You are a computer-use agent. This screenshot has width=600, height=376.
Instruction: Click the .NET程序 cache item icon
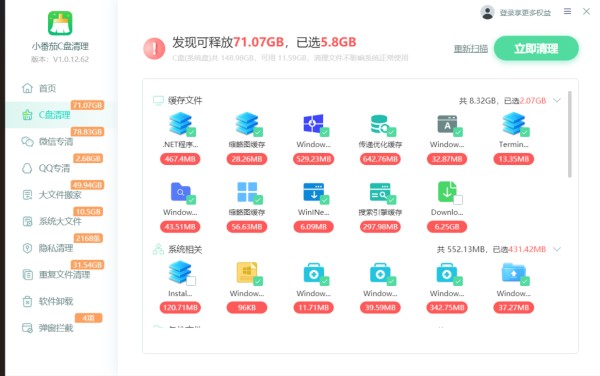point(180,124)
